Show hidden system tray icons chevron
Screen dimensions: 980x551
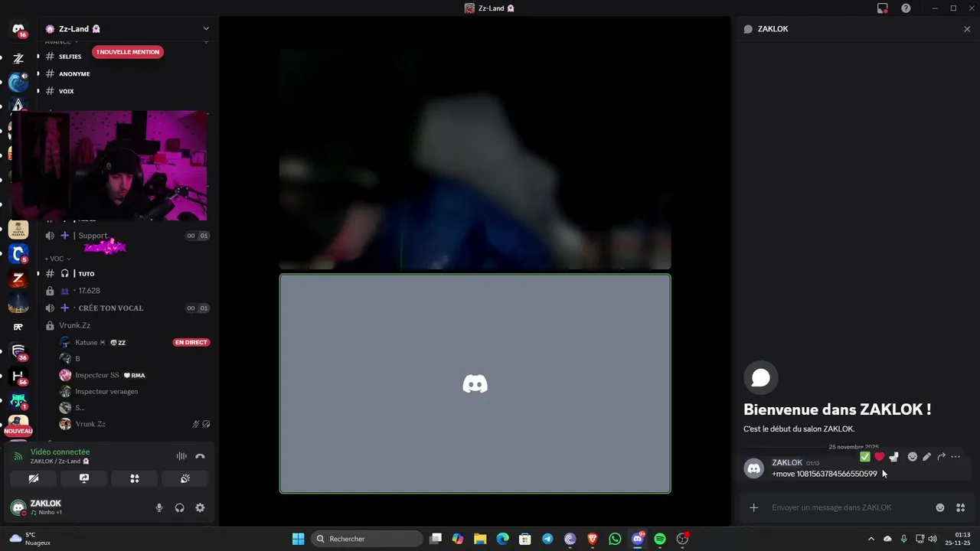871,539
